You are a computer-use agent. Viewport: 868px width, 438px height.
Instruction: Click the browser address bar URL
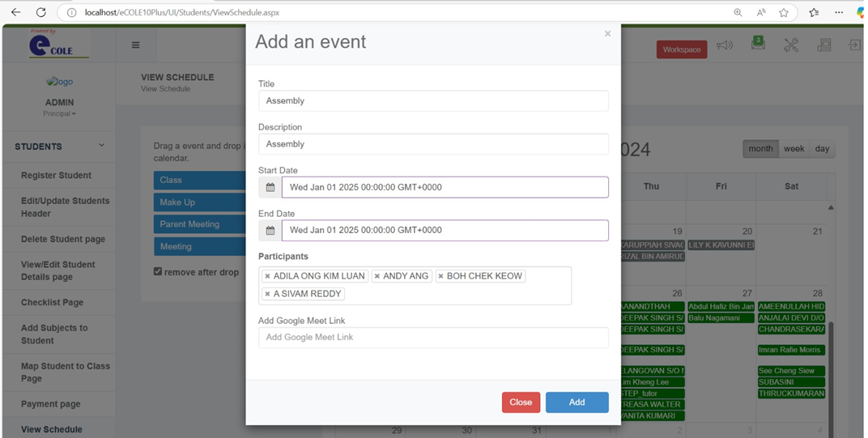182,12
